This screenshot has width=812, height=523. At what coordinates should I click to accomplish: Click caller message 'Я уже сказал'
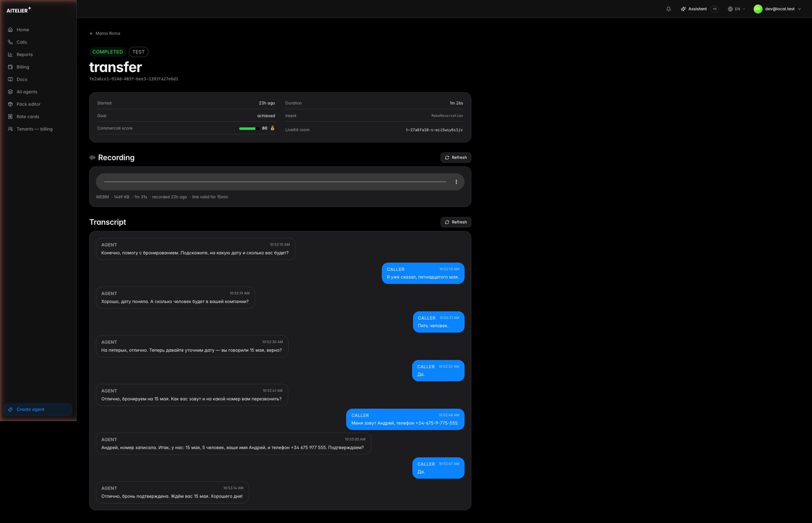(x=423, y=273)
